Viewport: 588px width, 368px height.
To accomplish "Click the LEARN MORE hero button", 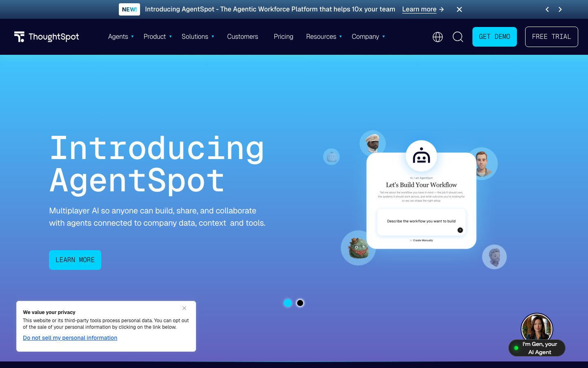I will [x=75, y=260].
